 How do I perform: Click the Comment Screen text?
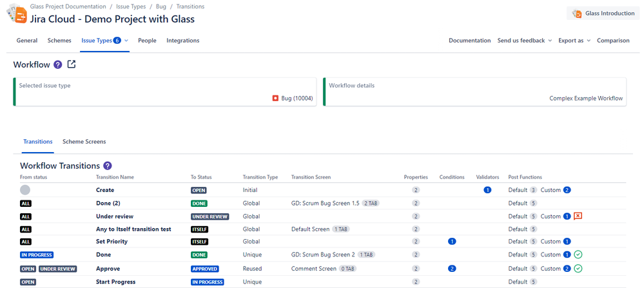pyautogui.click(x=314, y=269)
